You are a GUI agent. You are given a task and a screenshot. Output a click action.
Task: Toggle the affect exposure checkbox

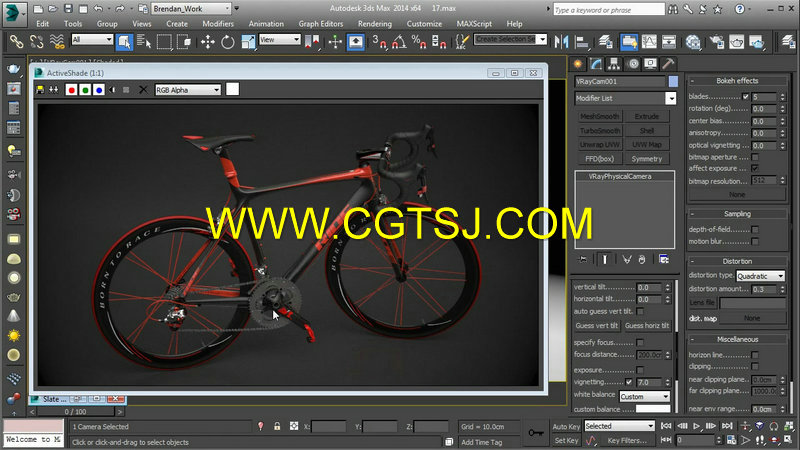click(x=755, y=168)
